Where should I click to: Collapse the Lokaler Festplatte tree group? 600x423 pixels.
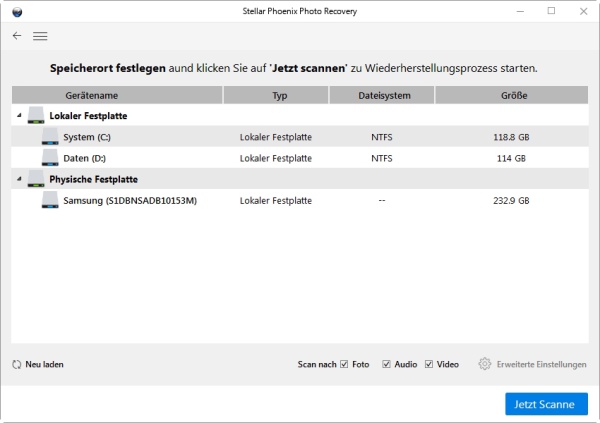[x=19, y=115]
